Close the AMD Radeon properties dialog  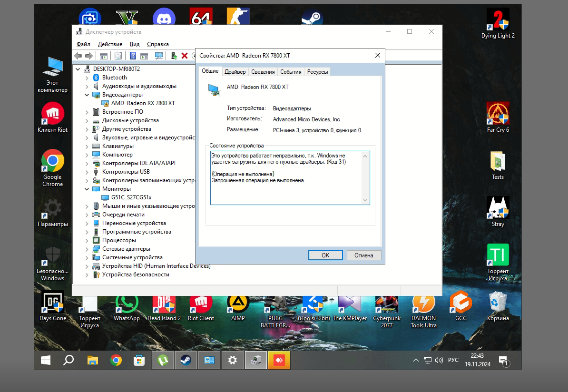pyautogui.click(x=377, y=55)
